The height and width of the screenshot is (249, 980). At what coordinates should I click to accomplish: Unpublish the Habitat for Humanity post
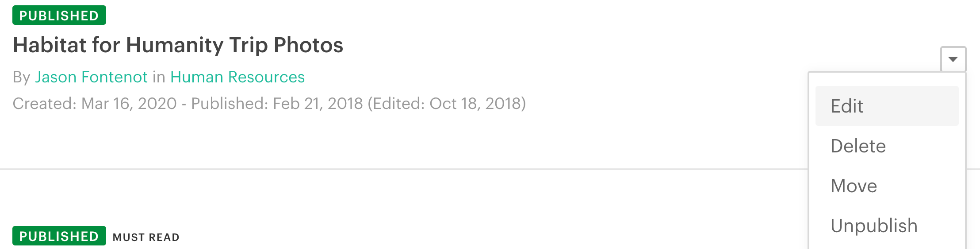874,226
